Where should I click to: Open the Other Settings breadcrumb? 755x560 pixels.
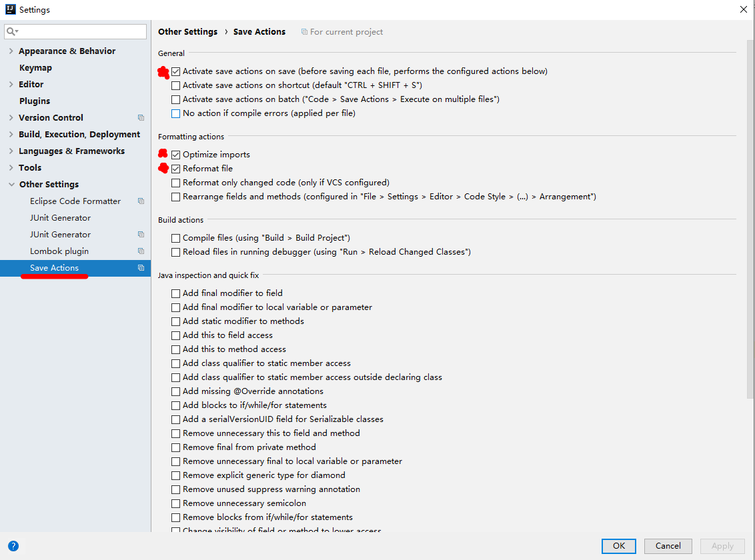tap(187, 31)
